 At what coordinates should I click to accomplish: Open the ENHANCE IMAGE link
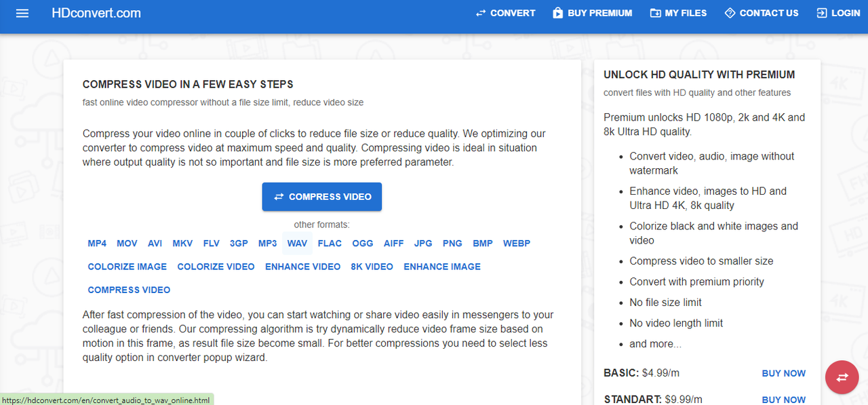pos(442,267)
